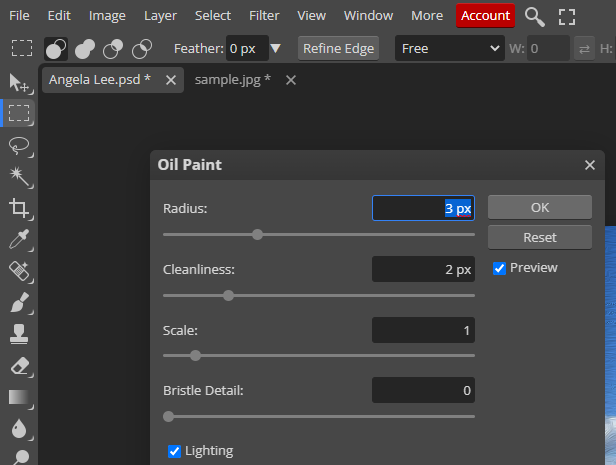Close the Angela Lee.psd tab

pyautogui.click(x=171, y=80)
